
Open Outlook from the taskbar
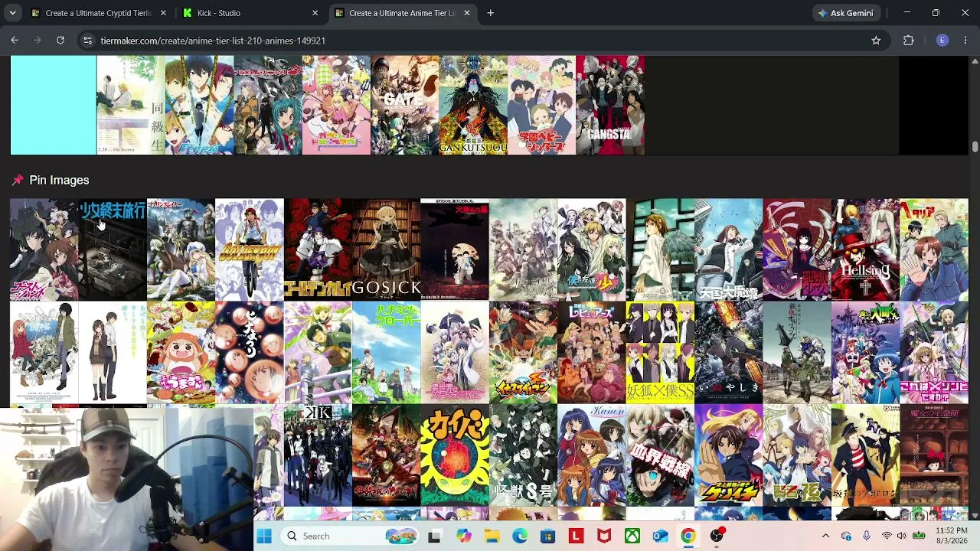tap(661, 536)
